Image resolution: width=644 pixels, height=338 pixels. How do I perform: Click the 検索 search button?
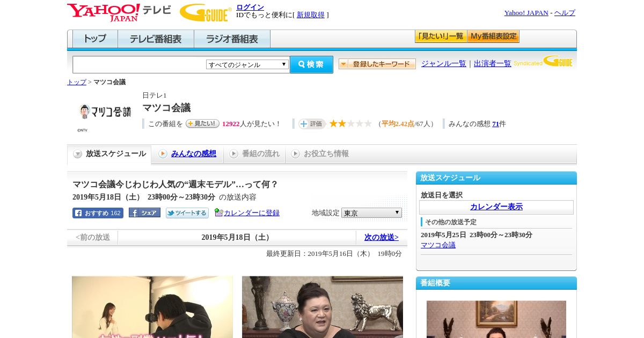point(311,64)
